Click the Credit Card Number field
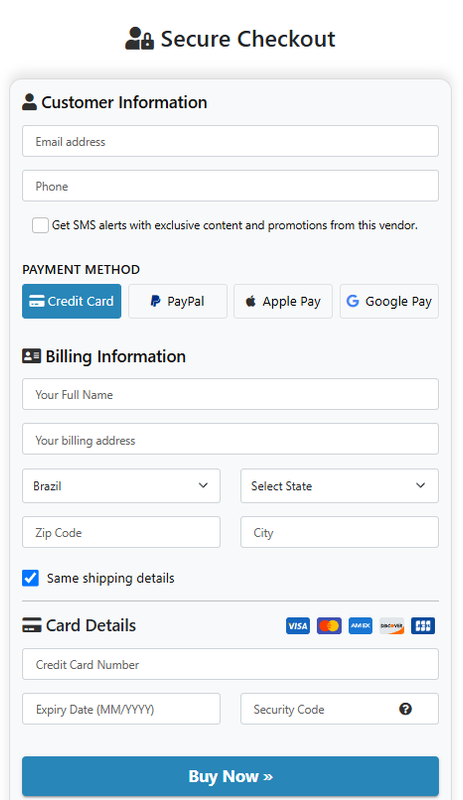463x800 pixels. 230,664
